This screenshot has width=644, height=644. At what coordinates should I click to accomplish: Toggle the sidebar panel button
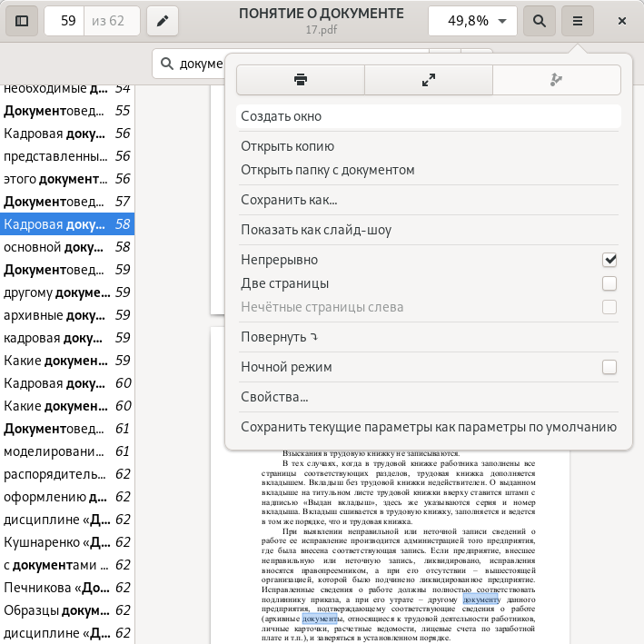point(22,21)
